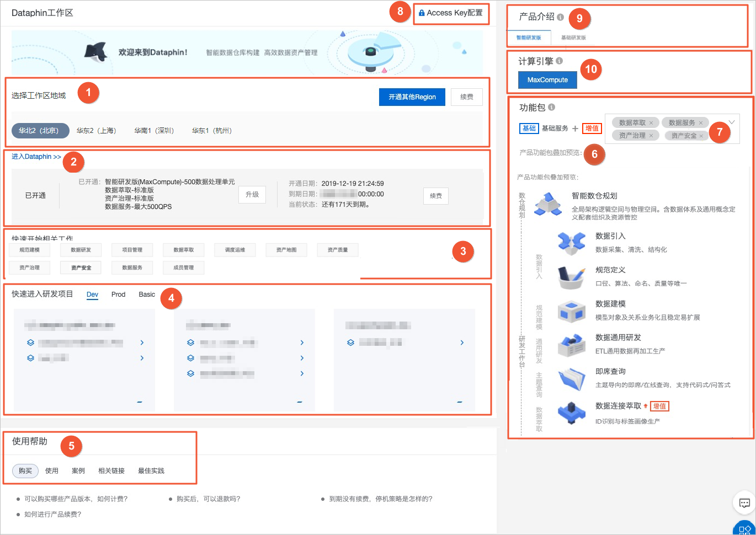756x535 pixels.
Task: Open the 成员管理 quick-start button
Action: click(x=183, y=267)
